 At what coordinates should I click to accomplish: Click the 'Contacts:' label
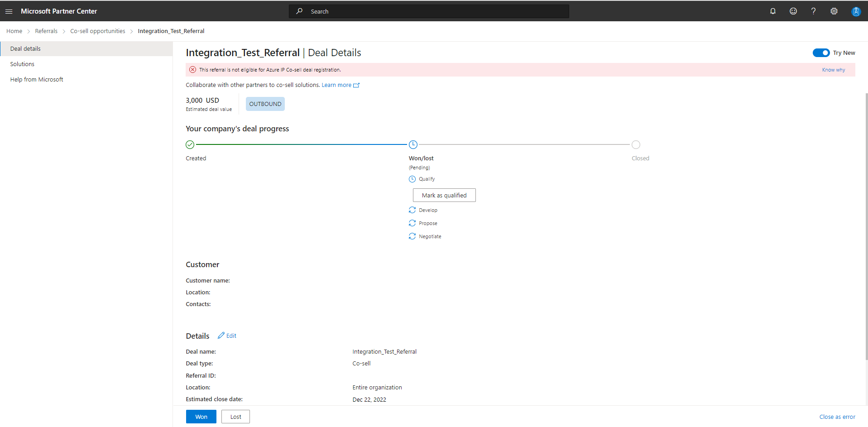198,304
